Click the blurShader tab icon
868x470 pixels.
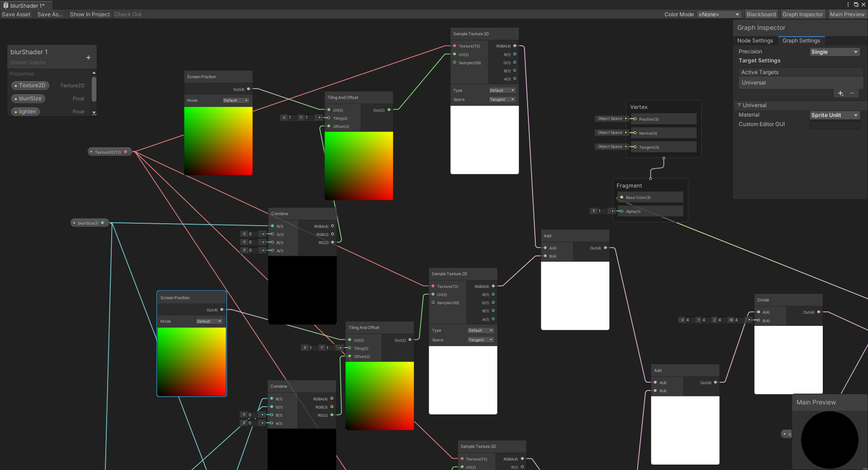click(6, 5)
